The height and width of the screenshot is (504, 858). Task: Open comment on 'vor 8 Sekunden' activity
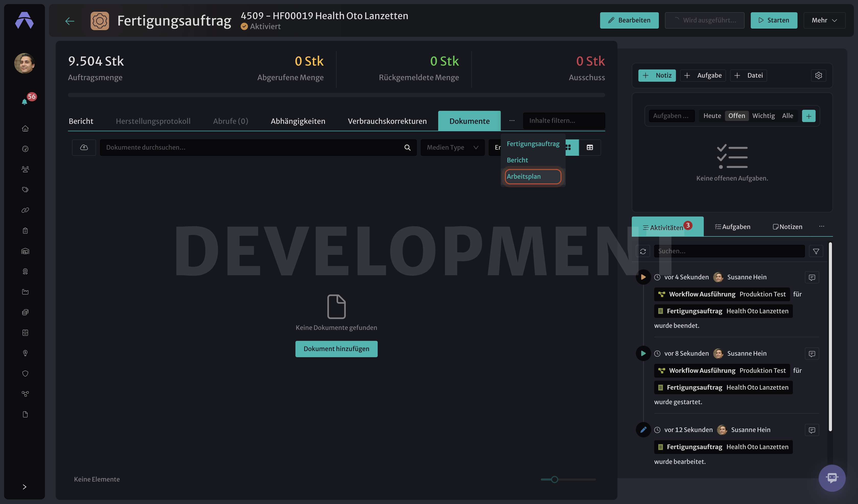tap(812, 354)
